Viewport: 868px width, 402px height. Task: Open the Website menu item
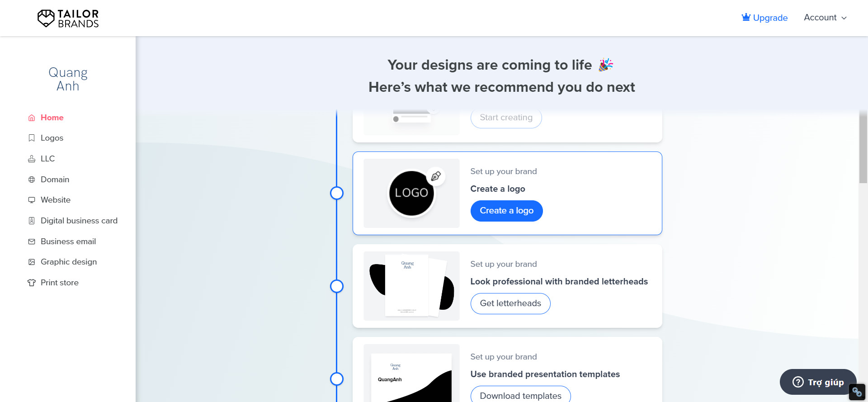click(55, 200)
